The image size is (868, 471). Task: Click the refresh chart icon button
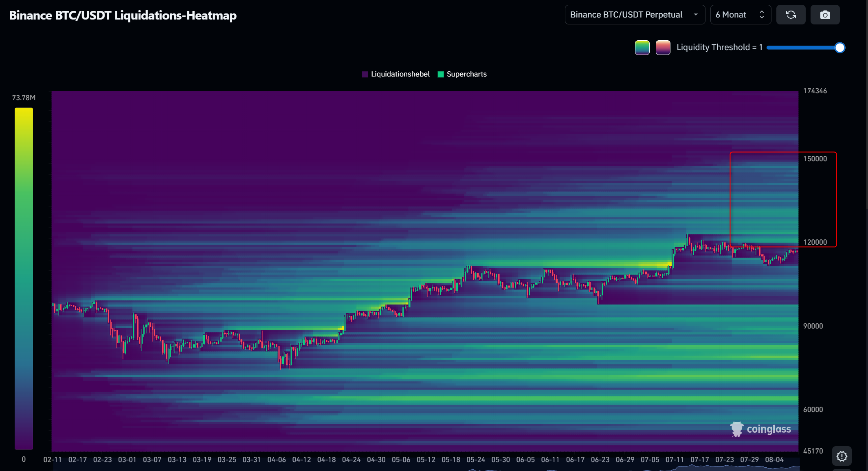click(x=791, y=15)
